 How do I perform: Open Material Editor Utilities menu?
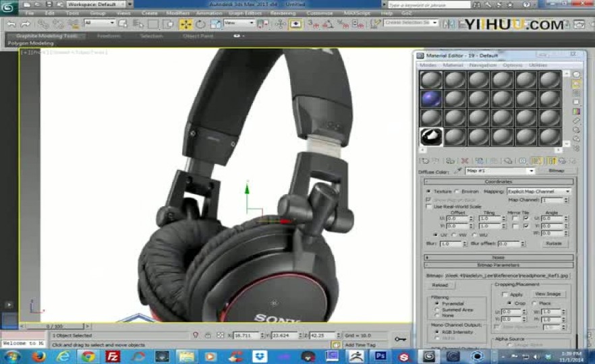538,65
